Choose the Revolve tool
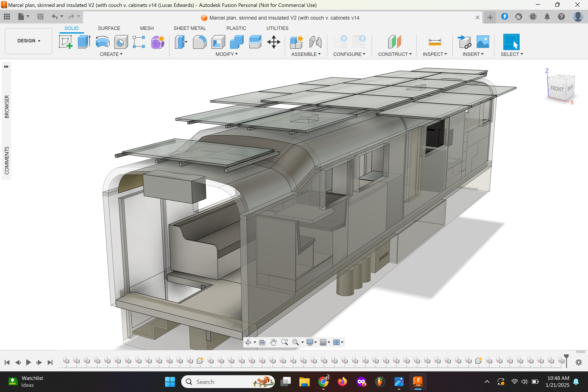588x392 pixels. (x=103, y=42)
